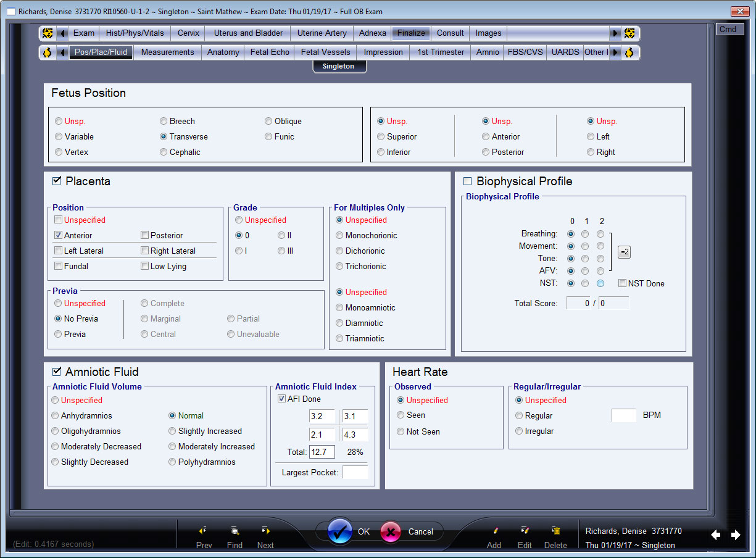Open the Cervix tab

[189, 33]
